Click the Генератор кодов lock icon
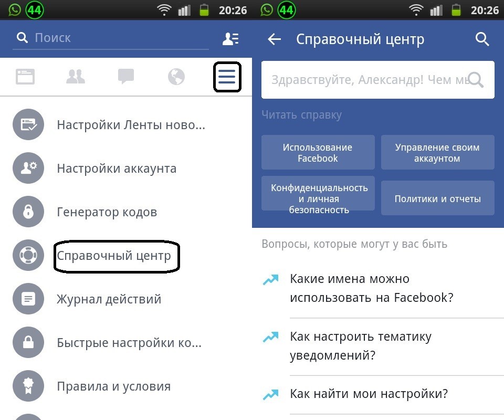504x420 pixels. click(x=28, y=212)
